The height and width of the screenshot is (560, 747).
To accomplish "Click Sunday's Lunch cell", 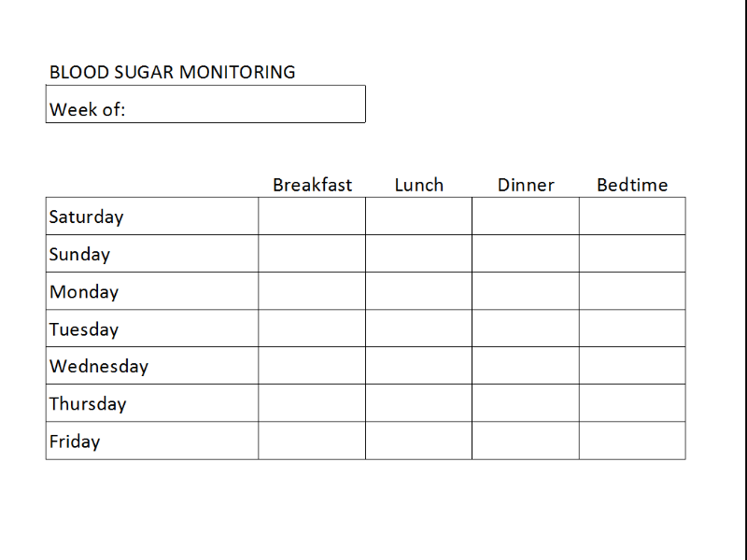I will pyautogui.click(x=418, y=254).
